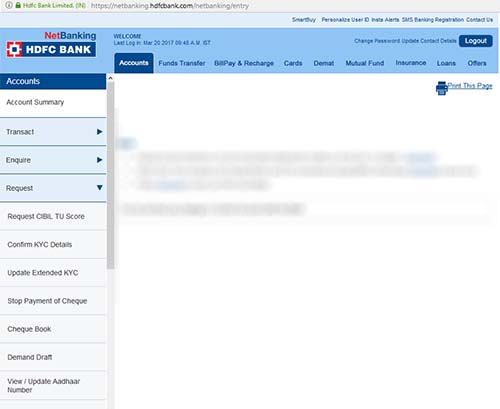Screen dimensions: 500x409
Task: Choose Stop Payment of Cheque
Action: 53,301
